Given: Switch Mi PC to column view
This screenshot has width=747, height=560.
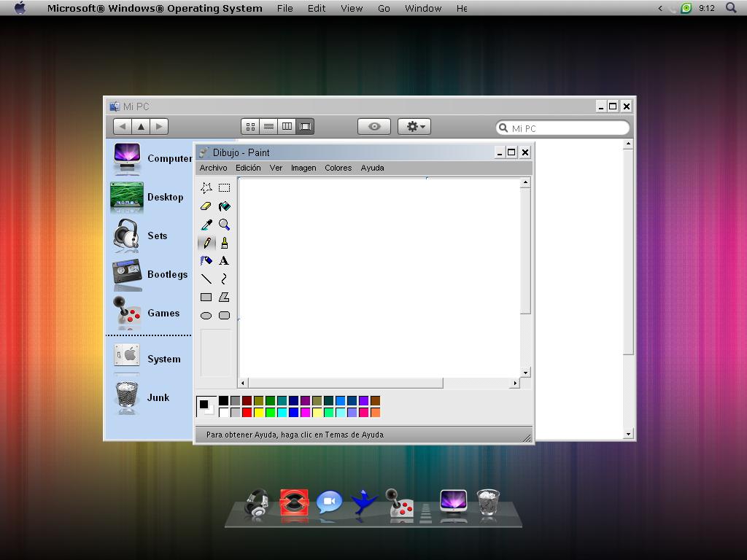Looking at the screenshot, I should coord(287,127).
